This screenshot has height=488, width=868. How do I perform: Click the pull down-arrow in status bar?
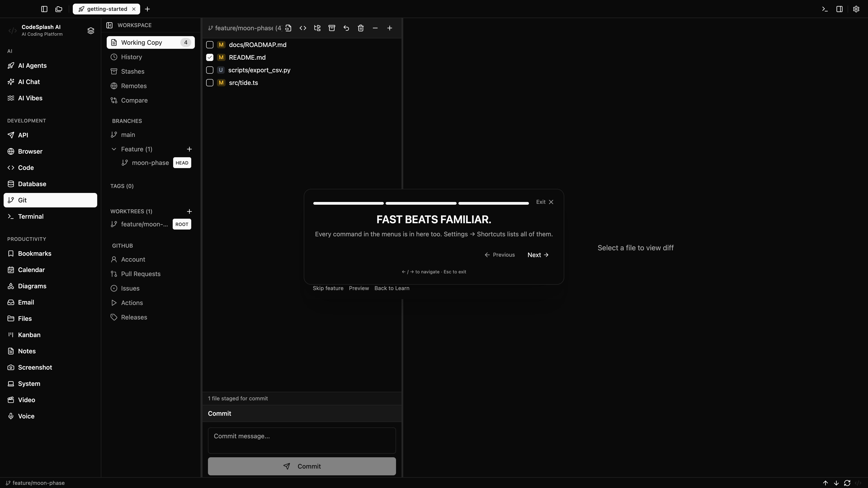tap(836, 483)
